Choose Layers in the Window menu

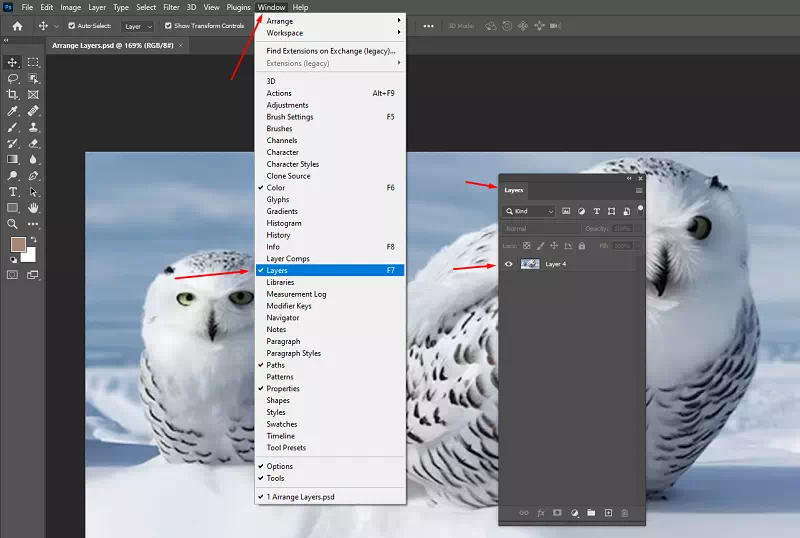pos(331,270)
